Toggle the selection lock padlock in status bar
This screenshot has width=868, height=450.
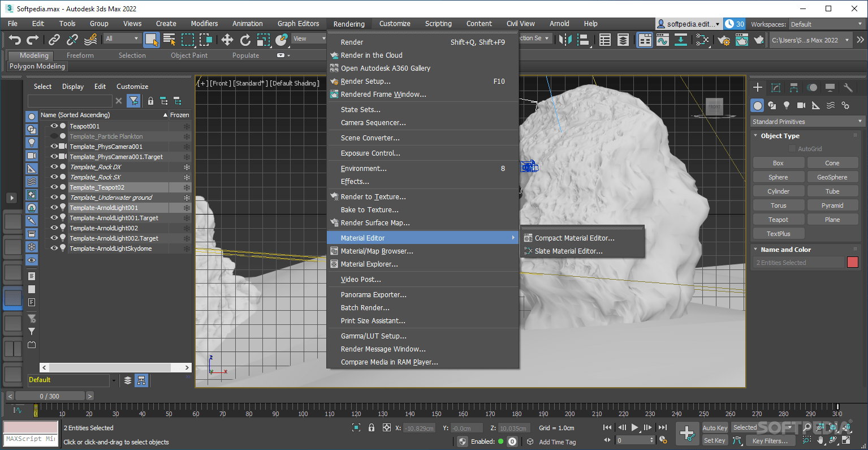[x=372, y=428]
